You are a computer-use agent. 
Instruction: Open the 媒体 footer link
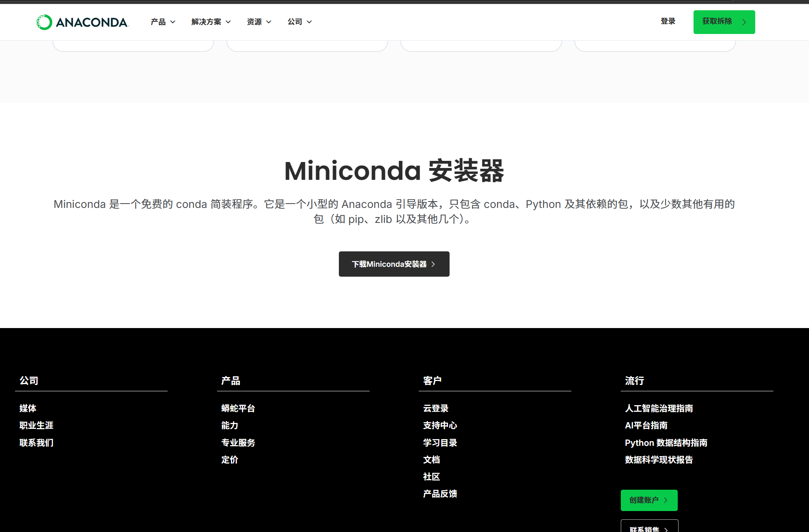(28, 408)
